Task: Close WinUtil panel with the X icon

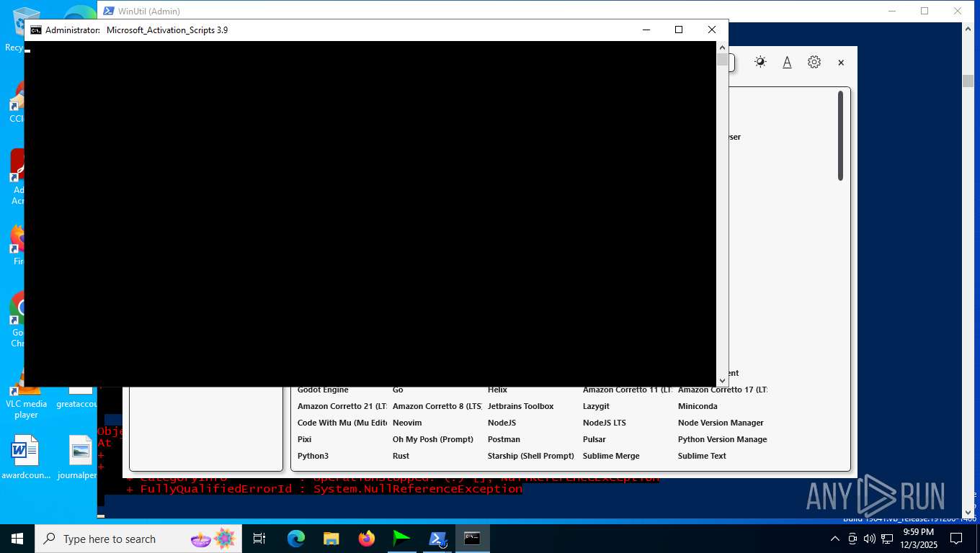Action: (x=840, y=63)
